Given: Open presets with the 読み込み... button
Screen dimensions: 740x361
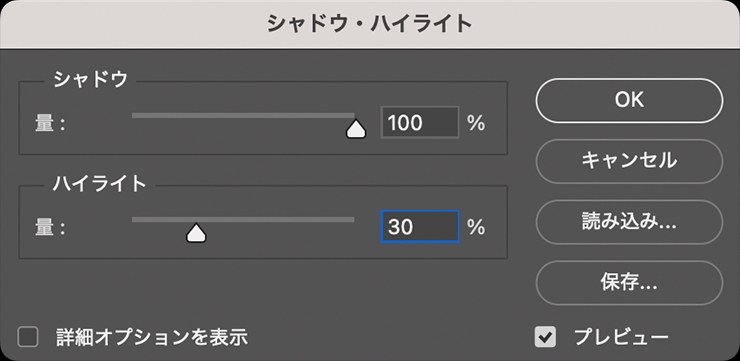Looking at the screenshot, I should pyautogui.click(x=629, y=222).
